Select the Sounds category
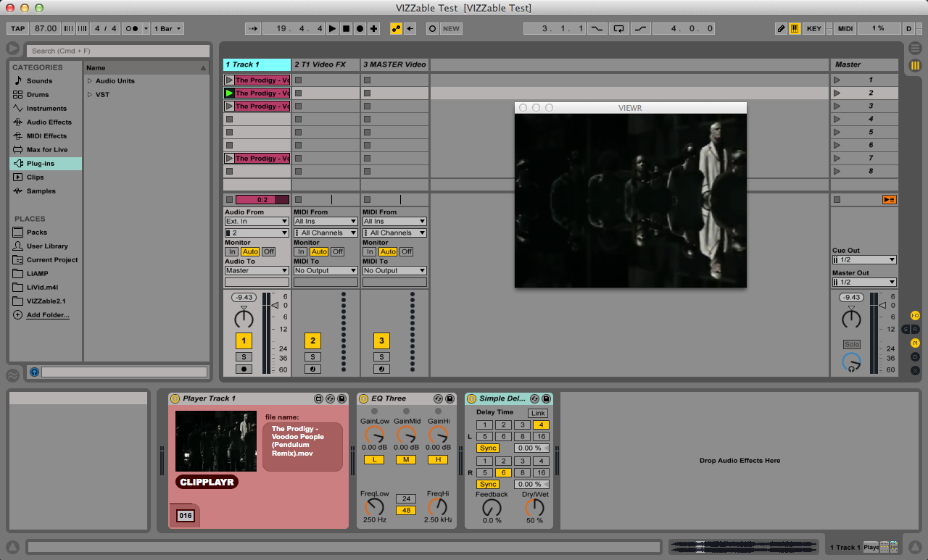 [40, 81]
